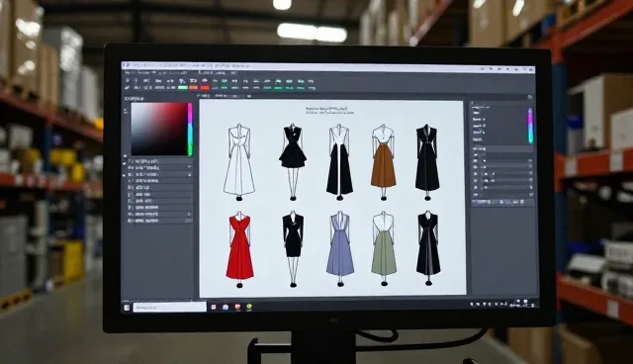Select the brown skirt outfit sketch
Viewport: 633px width, 364px height.
pyautogui.click(x=383, y=162)
